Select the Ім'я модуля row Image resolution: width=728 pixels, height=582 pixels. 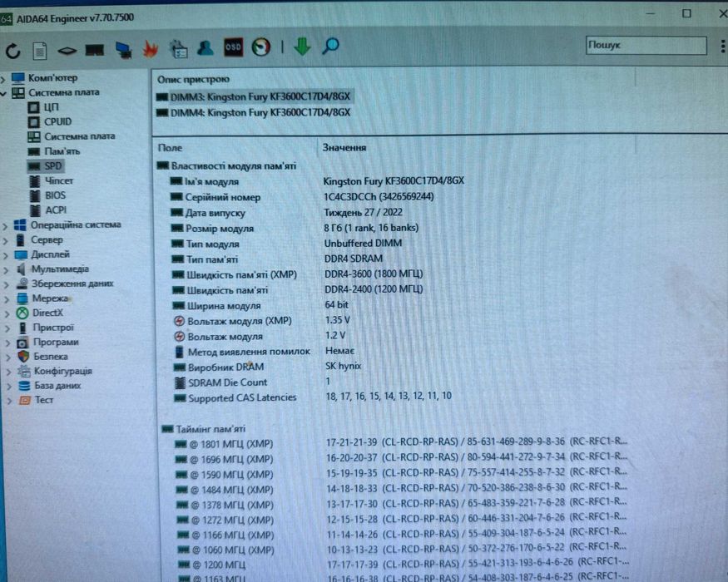317,181
